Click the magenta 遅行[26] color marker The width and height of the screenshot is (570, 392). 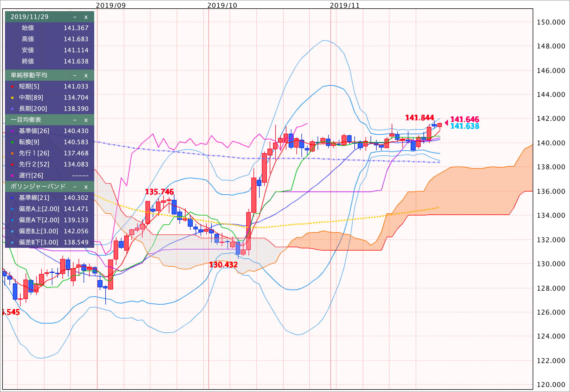pos(12,176)
